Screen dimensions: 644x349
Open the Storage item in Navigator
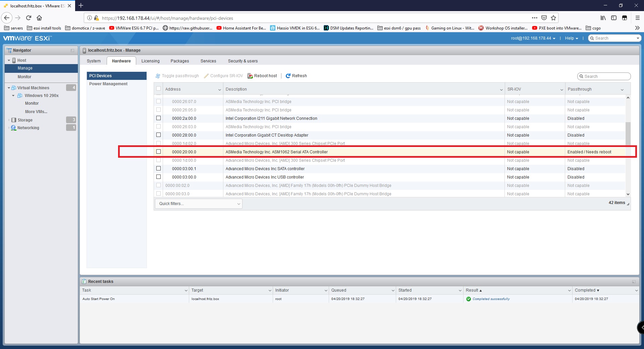pyautogui.click(x=25, y=120)
